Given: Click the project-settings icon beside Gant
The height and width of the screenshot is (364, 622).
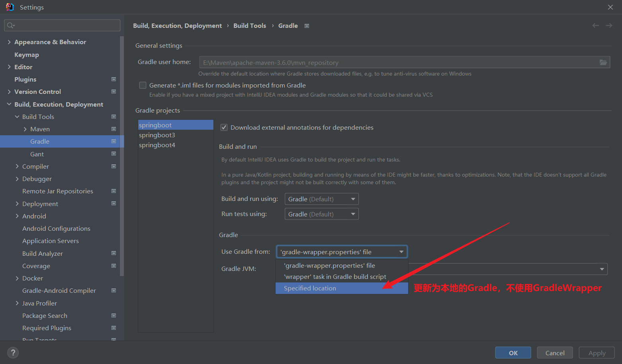Looking at the screenshot, I should coord(113,154).
